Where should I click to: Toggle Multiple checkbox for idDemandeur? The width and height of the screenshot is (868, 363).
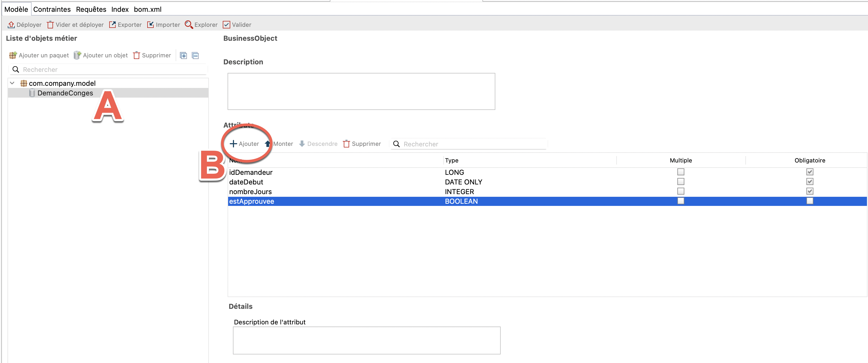[681, 172]
